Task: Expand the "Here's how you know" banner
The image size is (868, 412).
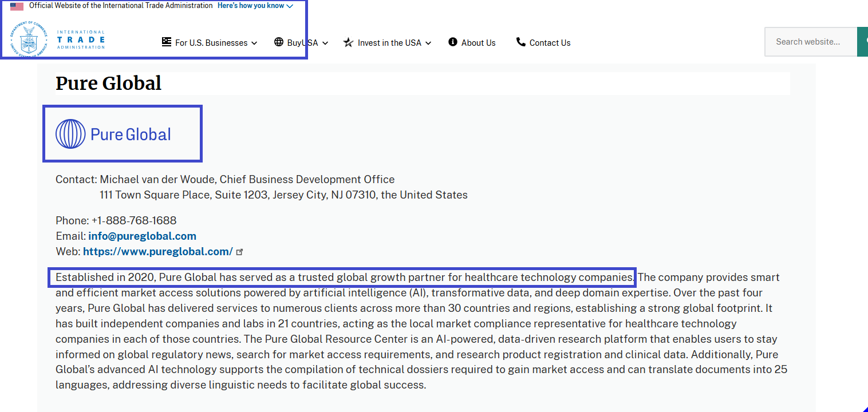Action: [x=255, y=6]
